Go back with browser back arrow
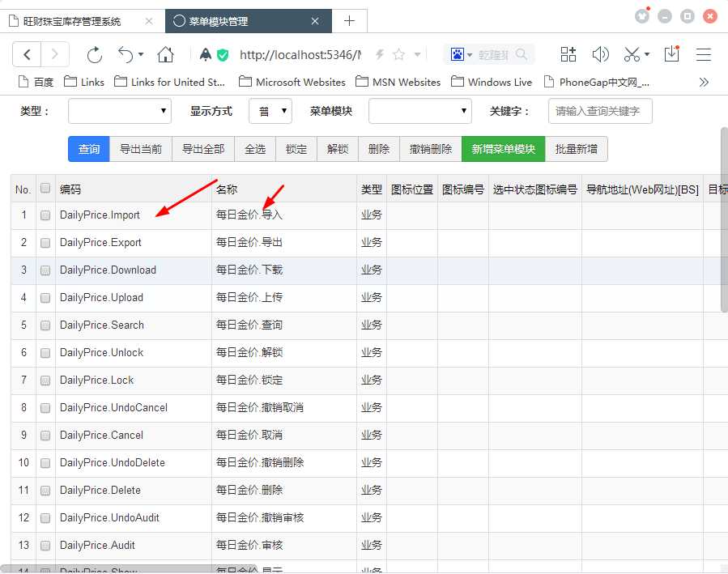This screenshot has height=574, width=728. point(27,55)
